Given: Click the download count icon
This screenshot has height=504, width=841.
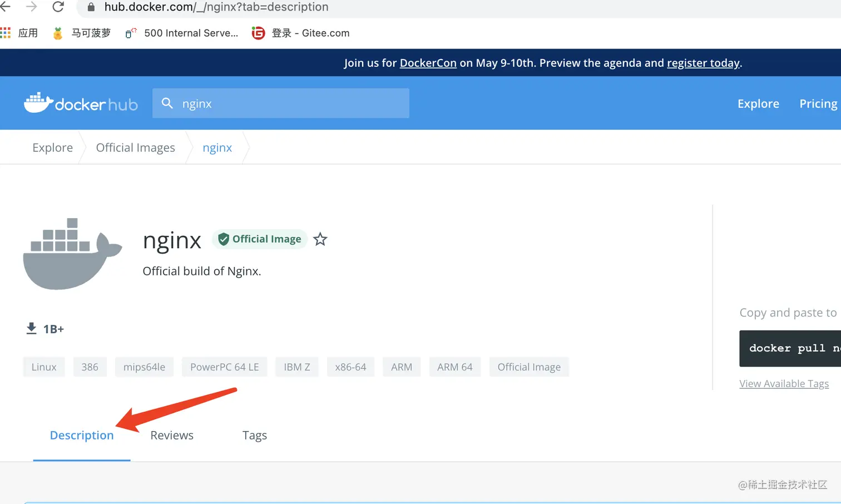Looking at the screenshot, I should pyautogui.click(x=32, y=329).
